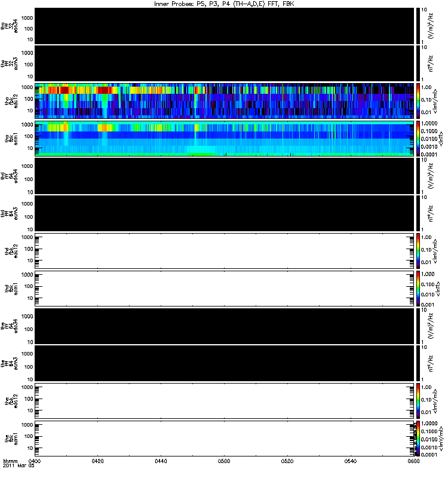Select the tha fbk edc12 panel label
448x478 pixels.
pyautogui.click(x=11, y=100)
